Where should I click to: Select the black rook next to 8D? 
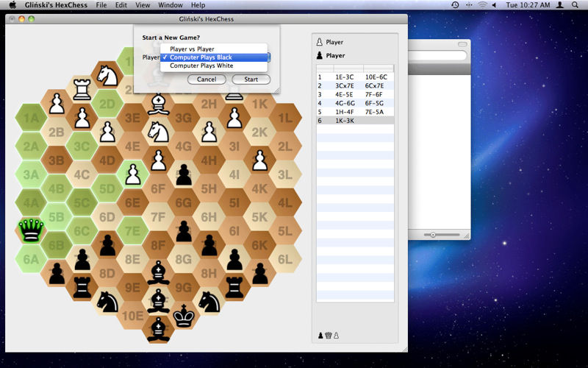point(82,287)
